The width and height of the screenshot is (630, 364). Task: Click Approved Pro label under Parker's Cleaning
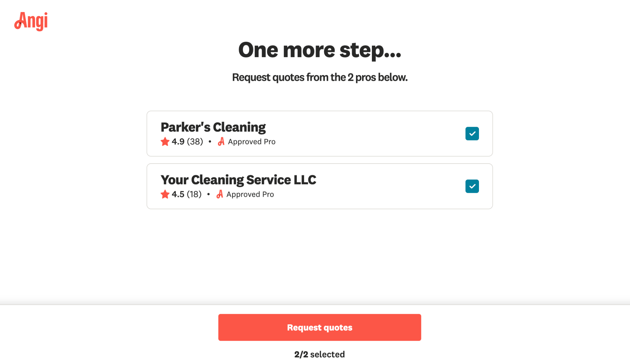pos(251,142)
